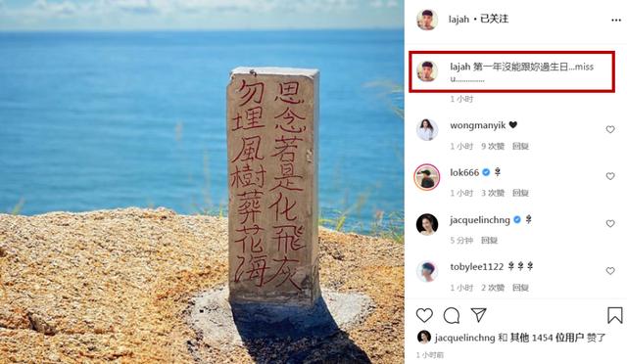Like the post with the heart icon

pyautogui.click(x=424, y=315)
